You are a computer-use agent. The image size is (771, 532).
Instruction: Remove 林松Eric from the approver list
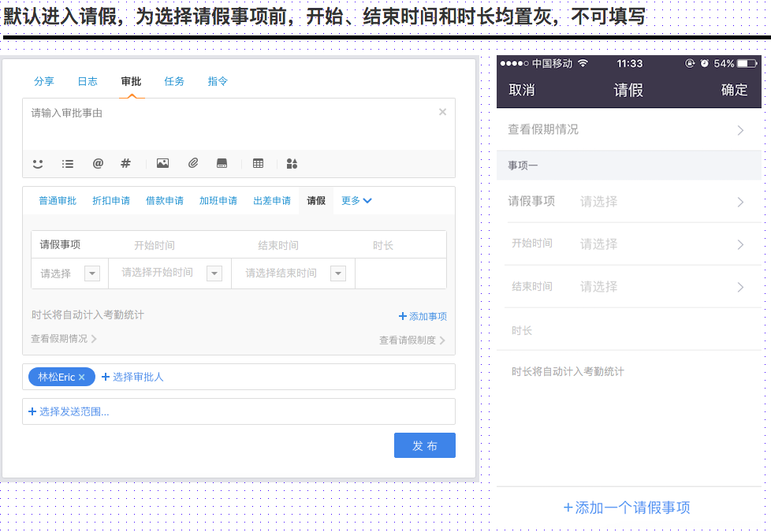point(81,378)
